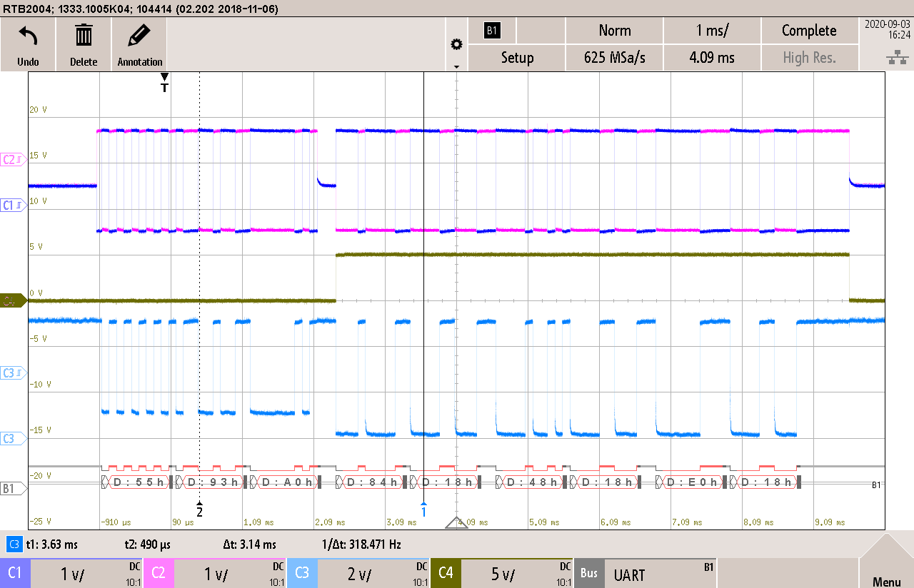
Task: Click the Undo icon
Action: tap(27, 44)
